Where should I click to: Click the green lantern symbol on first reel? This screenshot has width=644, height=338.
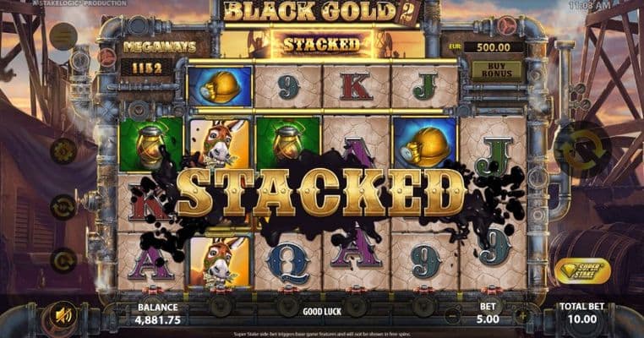(150, 144)
